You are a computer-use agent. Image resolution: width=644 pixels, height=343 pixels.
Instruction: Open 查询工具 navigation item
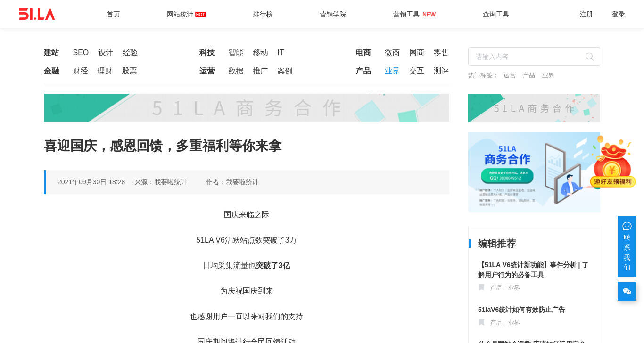[496, 14]
